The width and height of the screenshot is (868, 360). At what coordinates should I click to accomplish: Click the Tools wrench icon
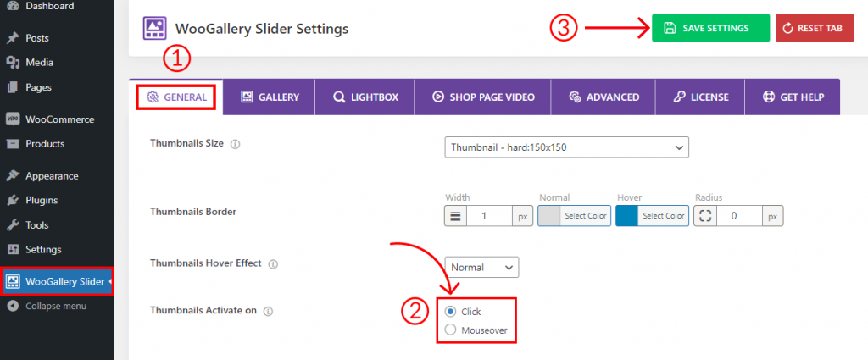(x=13, y=225)
